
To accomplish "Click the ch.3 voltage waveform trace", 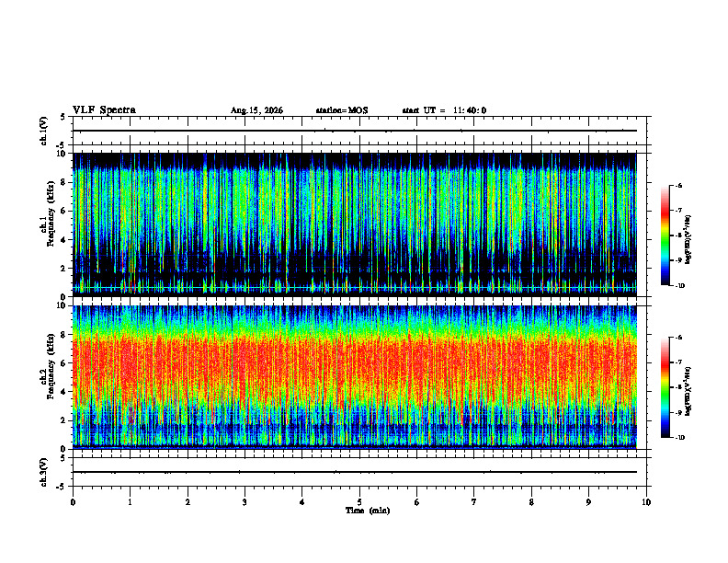I will pyautogui.click(x=355, y=472).
